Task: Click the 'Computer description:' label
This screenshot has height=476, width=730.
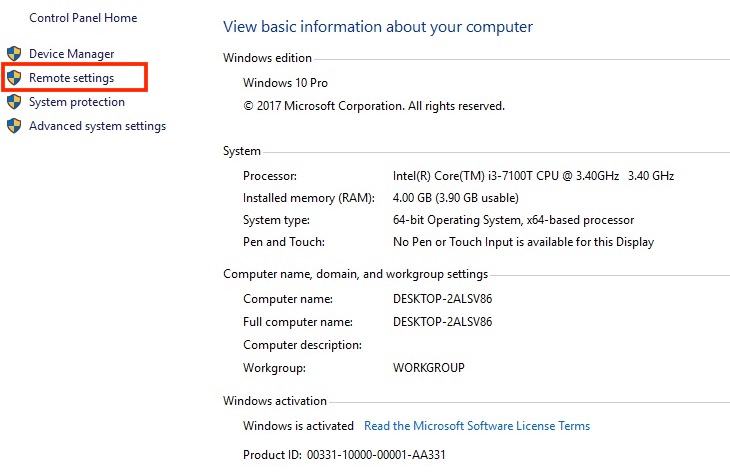Action: coord(302,345)
